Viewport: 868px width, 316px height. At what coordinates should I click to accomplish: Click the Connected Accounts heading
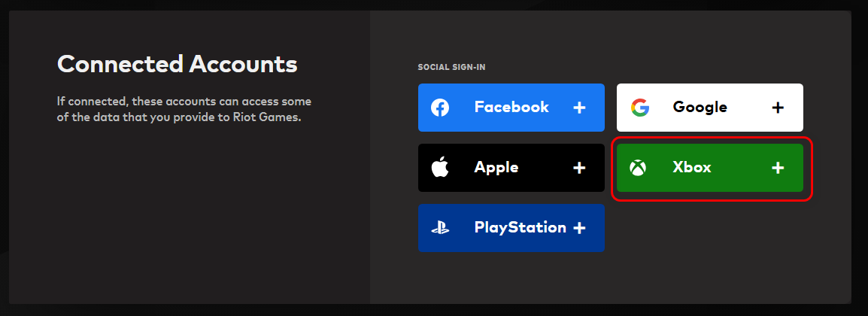tap(178, 64)
